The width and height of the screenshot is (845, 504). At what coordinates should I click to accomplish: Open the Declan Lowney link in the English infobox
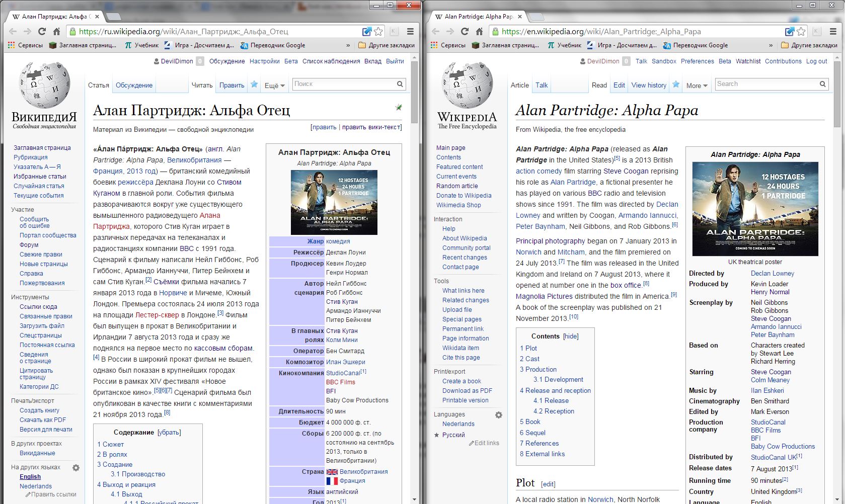click(772, 273)
